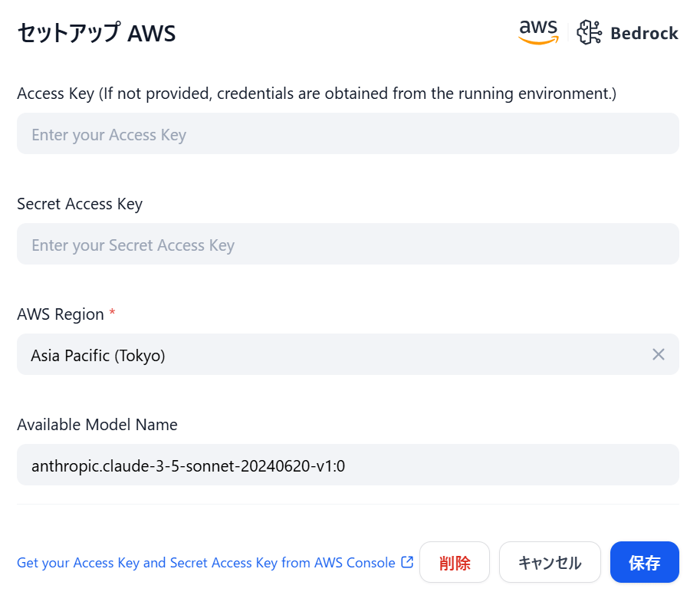Viewport: 700px width, 605px height.
Task: Click the Available Model Name label
Action: pos(97,425)
